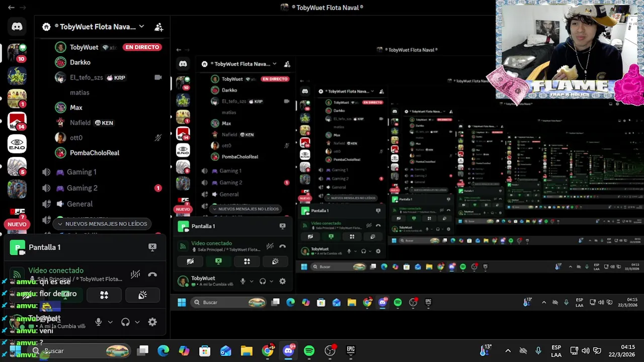Join the Gaming 2 voice channel
Screen dimensions: 644x362
point(83,188)
